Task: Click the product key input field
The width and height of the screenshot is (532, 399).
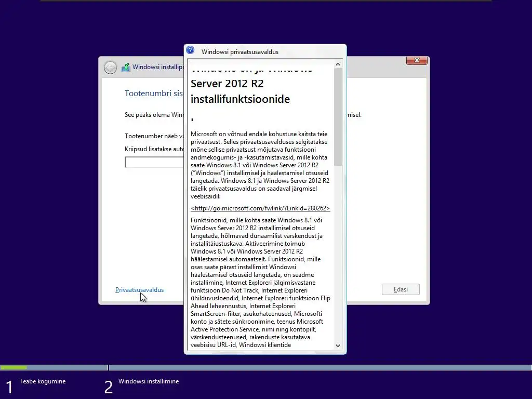Action: (x=154, y=162)
